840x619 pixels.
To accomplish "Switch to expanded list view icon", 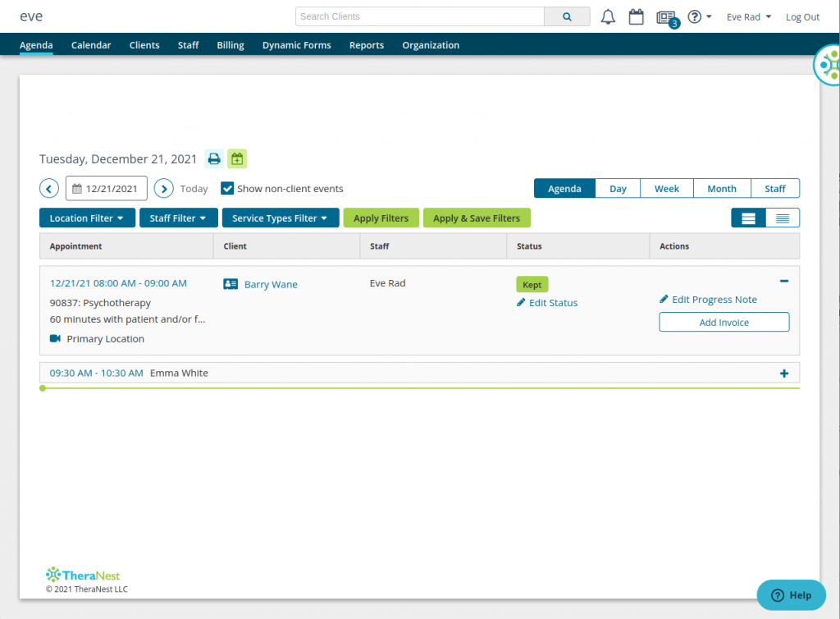I will 748,218.
